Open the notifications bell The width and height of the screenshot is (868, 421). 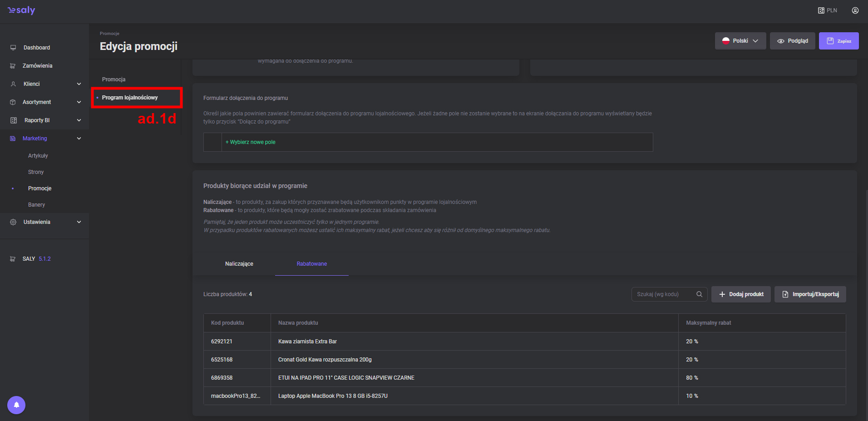(x=16, y=405)
